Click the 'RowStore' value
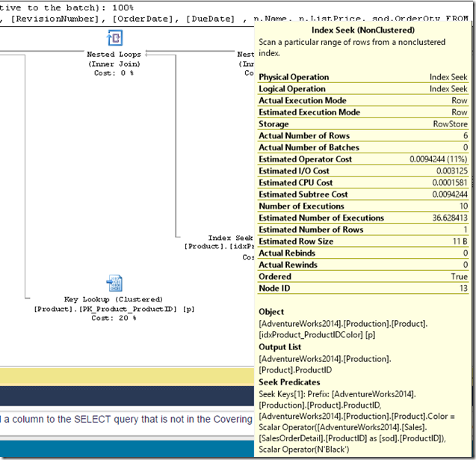 (x=450, y=124)
